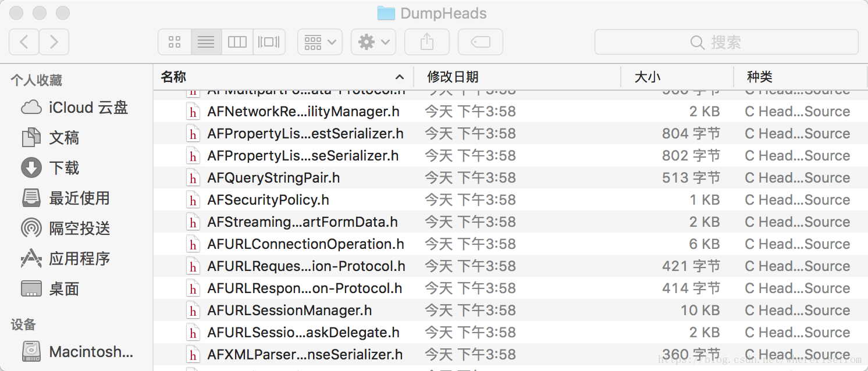Select AFNetworkRe…ilityManager.h file name
The width and height of the screenshot is (868, 371).
click(303, 112)
